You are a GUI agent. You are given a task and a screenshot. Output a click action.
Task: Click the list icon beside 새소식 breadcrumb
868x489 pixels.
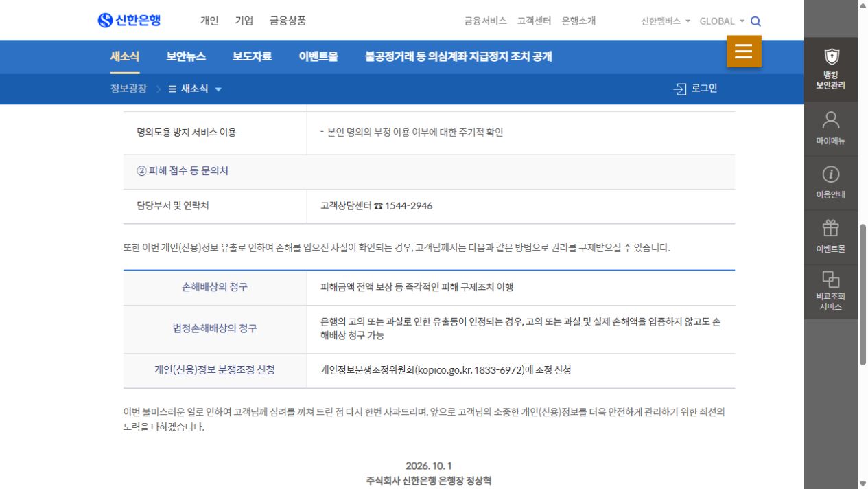172,89
